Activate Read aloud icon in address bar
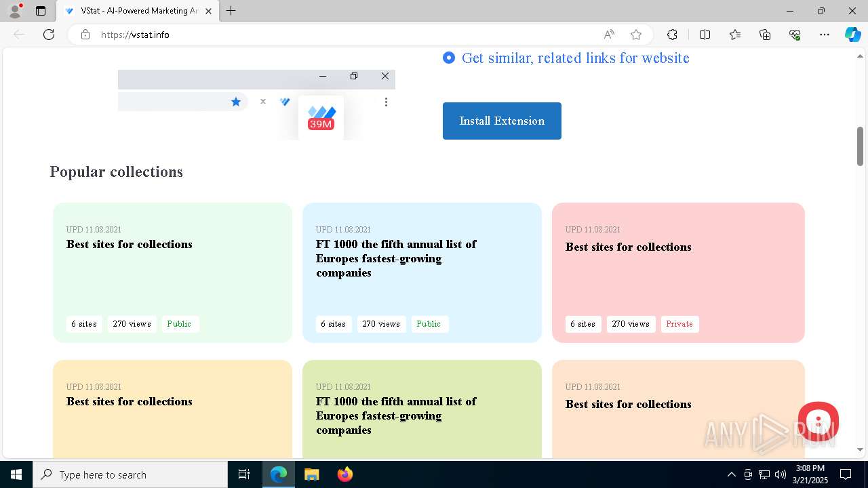Viewport: 868px width, 488px height. (609, 35)
